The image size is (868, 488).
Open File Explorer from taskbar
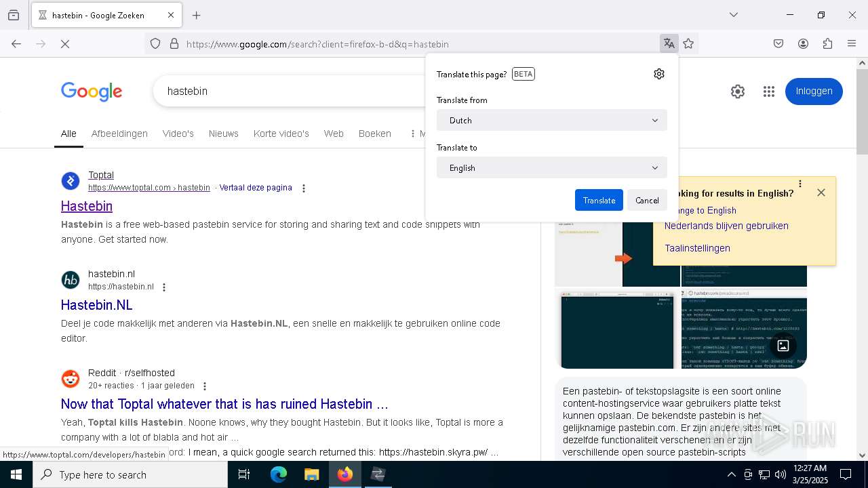coord(312,474)
